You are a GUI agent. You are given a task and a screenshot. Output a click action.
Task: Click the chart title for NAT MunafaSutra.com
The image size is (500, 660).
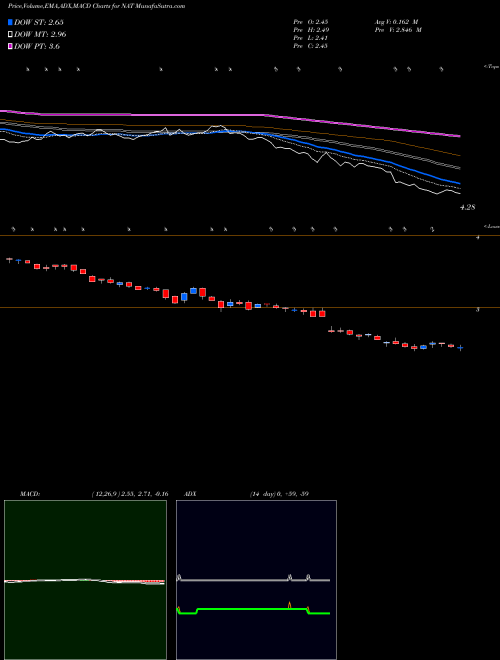pos(96,6)
